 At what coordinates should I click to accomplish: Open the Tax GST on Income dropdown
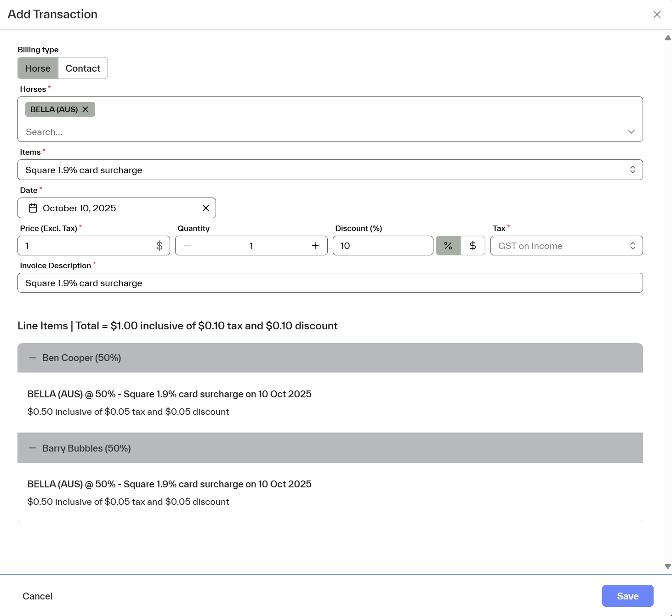566,246
